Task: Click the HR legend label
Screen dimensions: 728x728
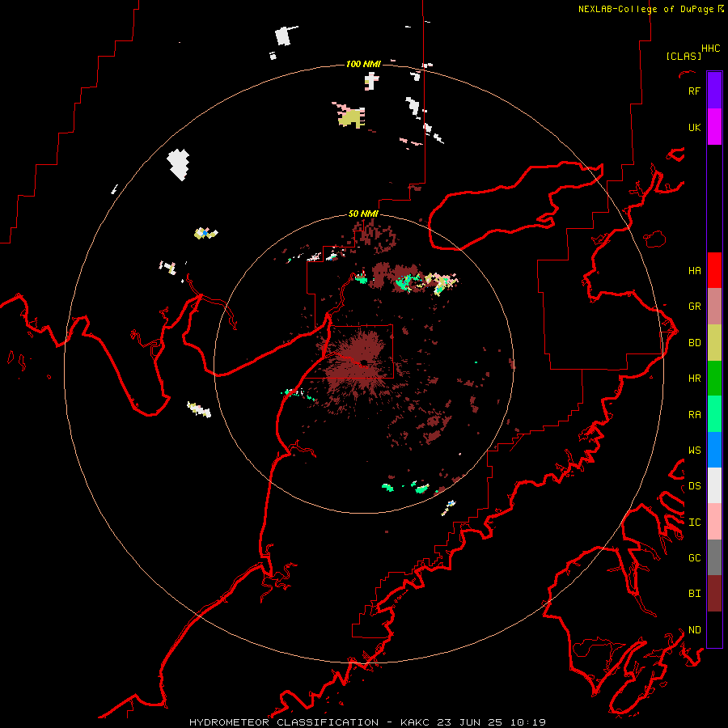Action: click(x=694, y=379)
